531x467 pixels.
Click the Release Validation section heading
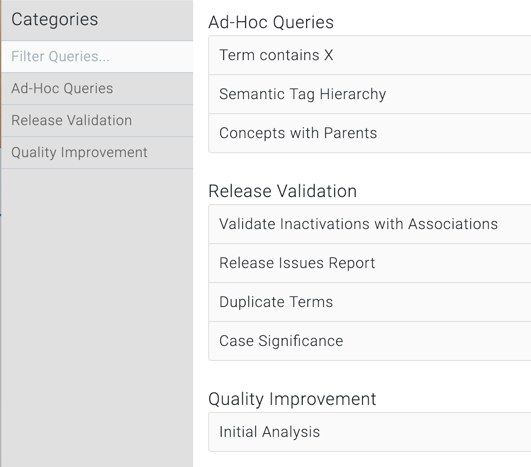[x=282, y=191]
